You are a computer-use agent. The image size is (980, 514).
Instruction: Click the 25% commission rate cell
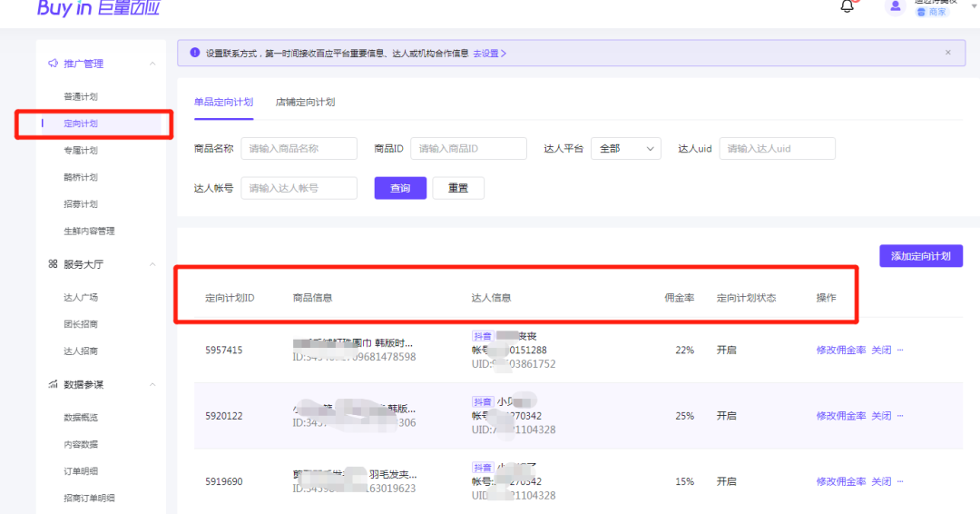[x=684, y=416]
